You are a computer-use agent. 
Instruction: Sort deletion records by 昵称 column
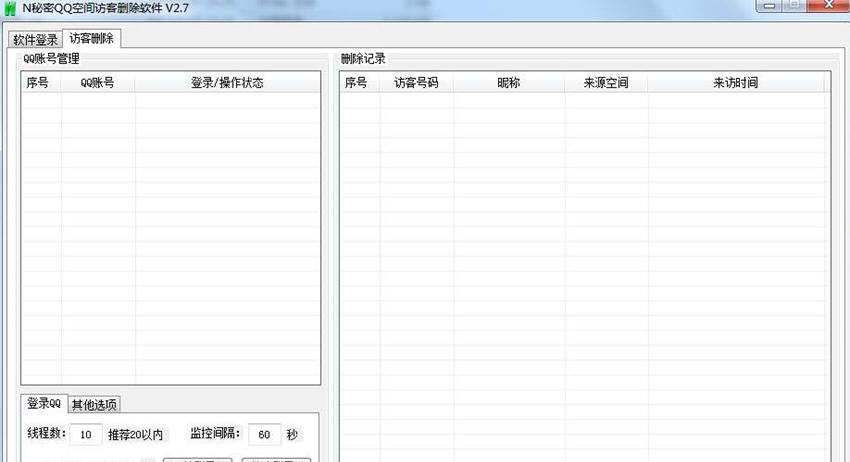point(509,82)
